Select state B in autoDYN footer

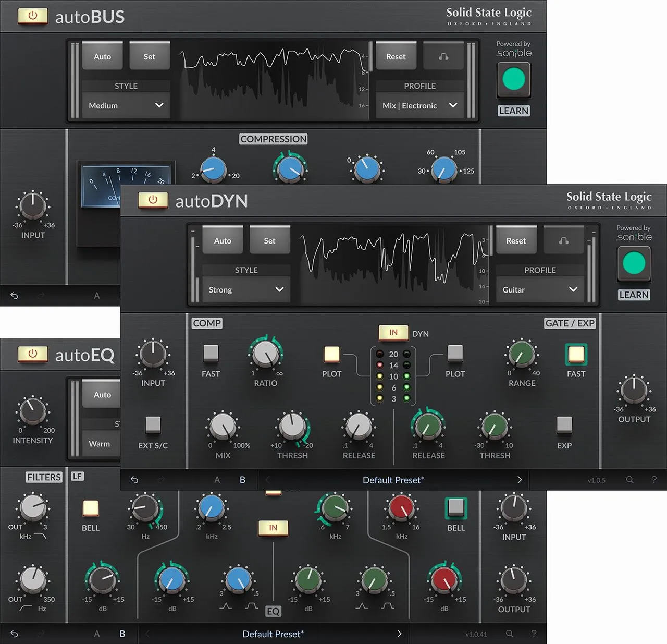tap(242, 480)
